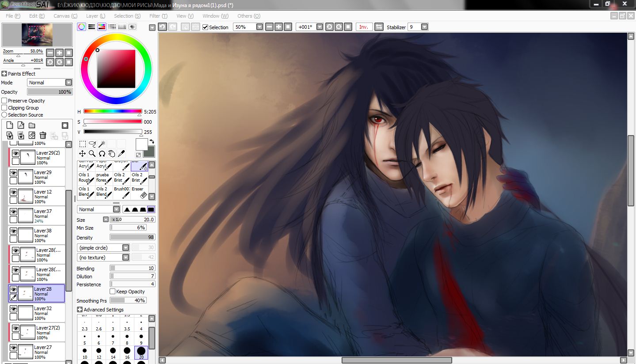Open the File menu
This screenshot has width=636, height=364.
coord(13,16)
